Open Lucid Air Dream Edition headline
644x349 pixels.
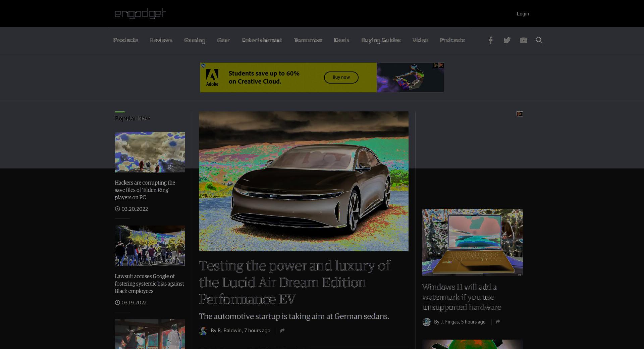click(294, 282)
